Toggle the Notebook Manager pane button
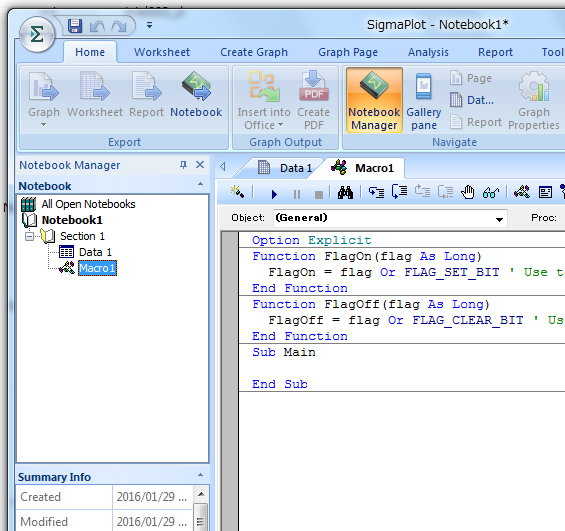Screen dimensions: 565x531 tap(374, 100)
